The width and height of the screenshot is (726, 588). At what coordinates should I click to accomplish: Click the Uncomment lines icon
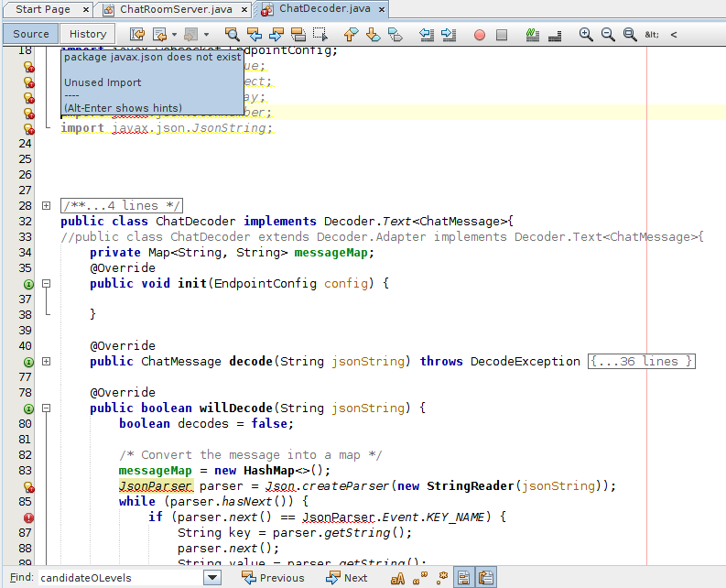pyautogui.click(x=555, y=34)
